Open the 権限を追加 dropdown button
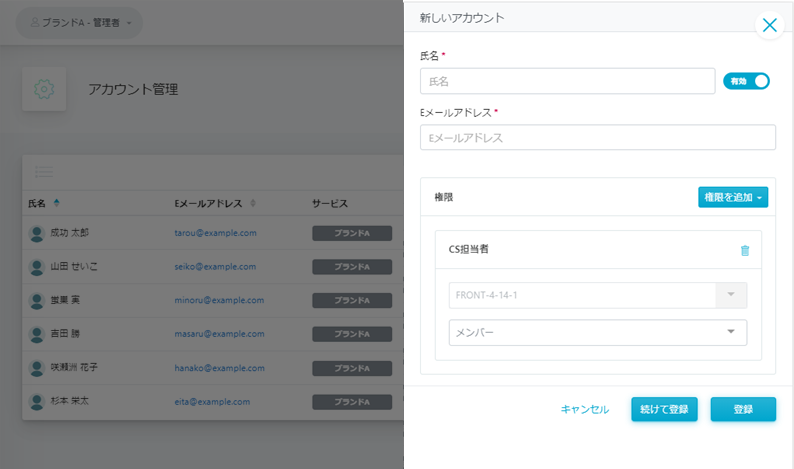The height and width of the screenshot is (469, 794). click(x=733, y=197)
